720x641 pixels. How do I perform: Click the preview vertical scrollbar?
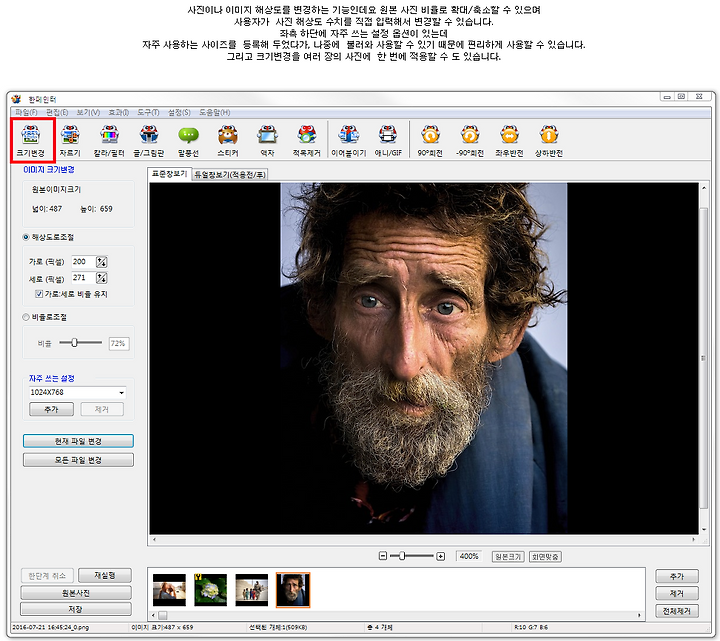[x=703, y=358]
